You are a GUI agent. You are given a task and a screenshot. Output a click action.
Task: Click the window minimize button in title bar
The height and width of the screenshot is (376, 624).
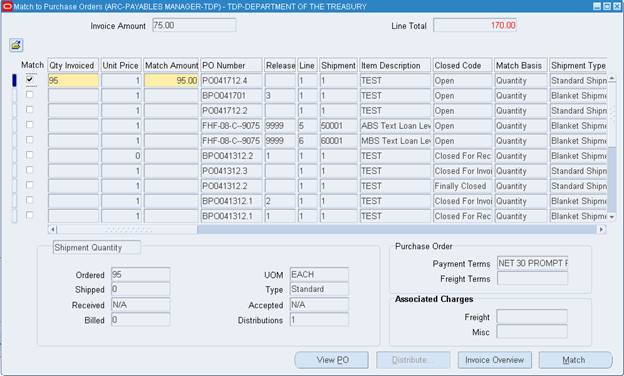coord(597,7)
